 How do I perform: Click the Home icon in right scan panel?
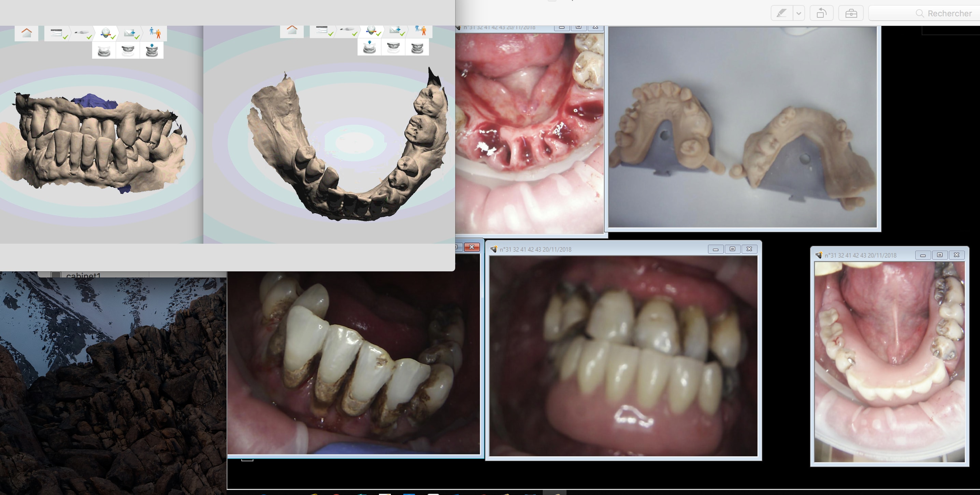292,30
